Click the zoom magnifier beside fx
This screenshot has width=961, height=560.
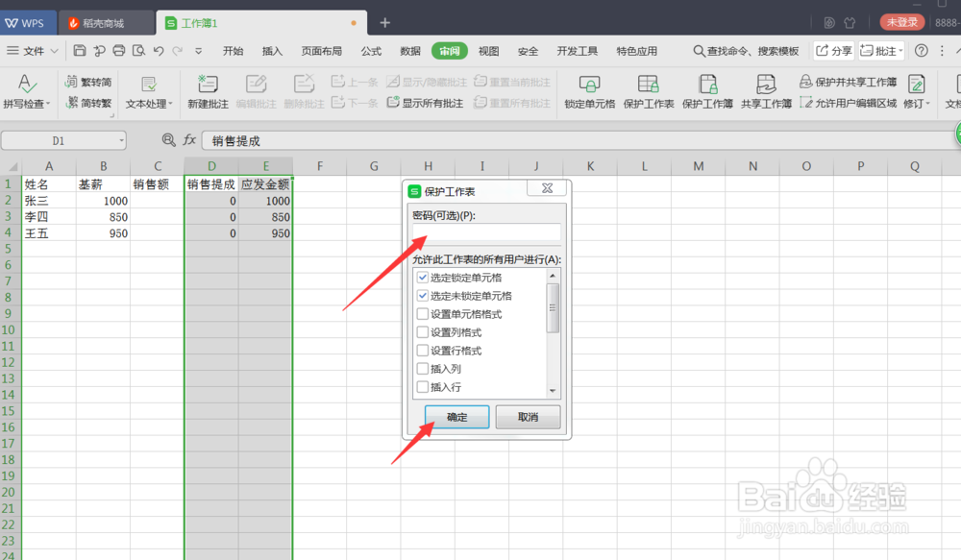pyautogui.click(x=168, y=140)
